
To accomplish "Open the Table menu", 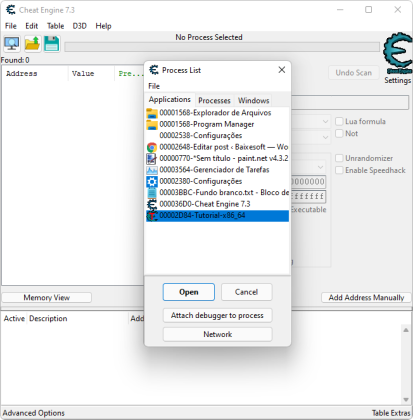I will [x=55, y=26].
